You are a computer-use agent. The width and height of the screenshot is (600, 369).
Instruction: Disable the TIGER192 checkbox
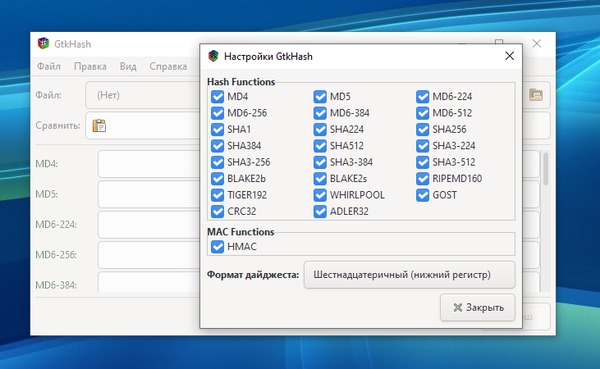click(217, 195)
